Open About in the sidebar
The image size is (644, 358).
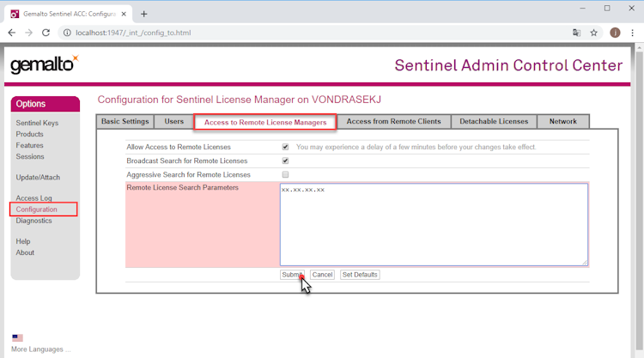tap(25, 252)
